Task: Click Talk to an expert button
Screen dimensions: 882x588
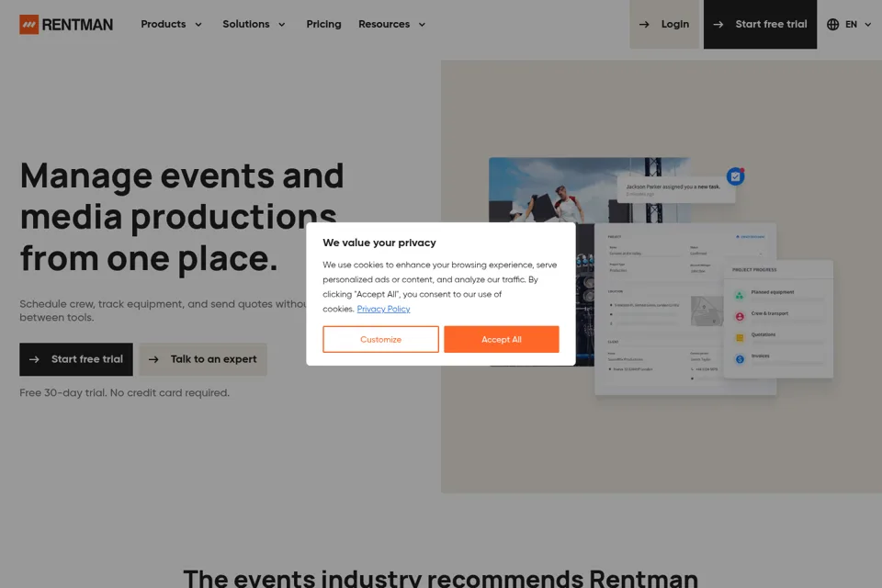Action: point(203,359)
